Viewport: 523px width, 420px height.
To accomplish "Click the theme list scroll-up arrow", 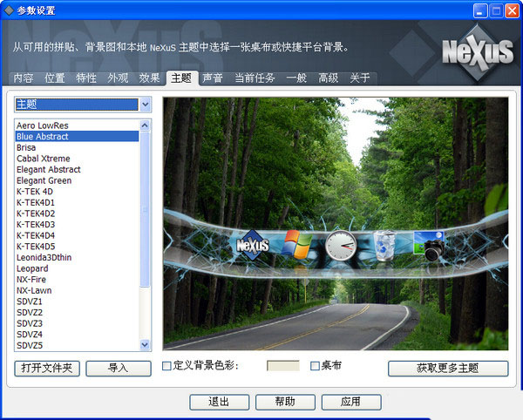I will (145, 125).
